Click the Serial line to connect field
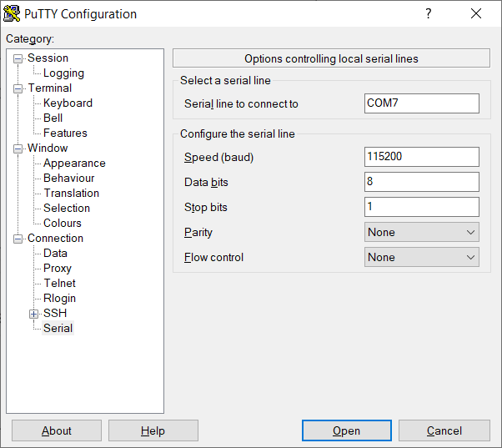Image resolution: width=502 pixels, height=448 pixels. click(422, 103)
